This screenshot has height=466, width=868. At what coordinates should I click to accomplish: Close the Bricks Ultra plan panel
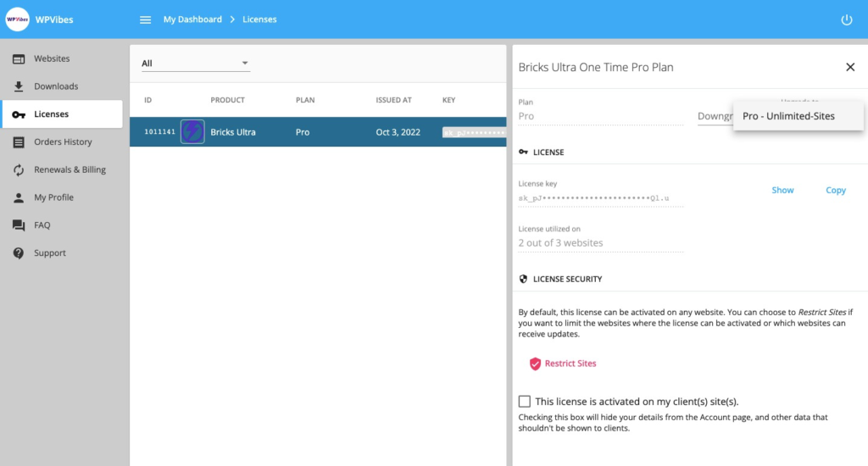[x=850, y=67]
